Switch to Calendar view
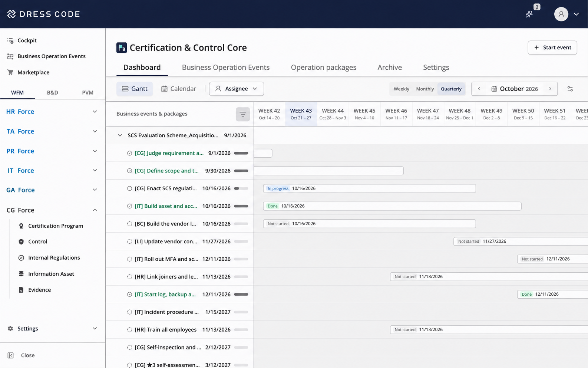 pos(179,89)
